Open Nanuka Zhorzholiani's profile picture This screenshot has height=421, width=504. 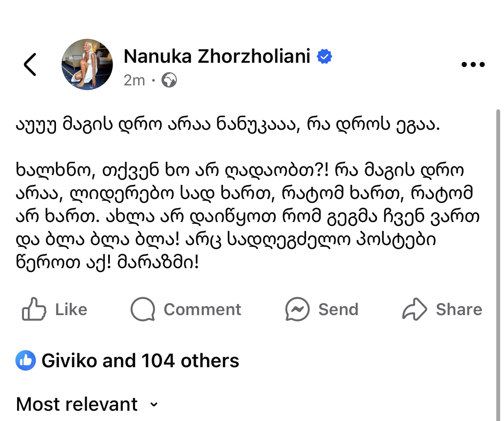coord(88,64)
